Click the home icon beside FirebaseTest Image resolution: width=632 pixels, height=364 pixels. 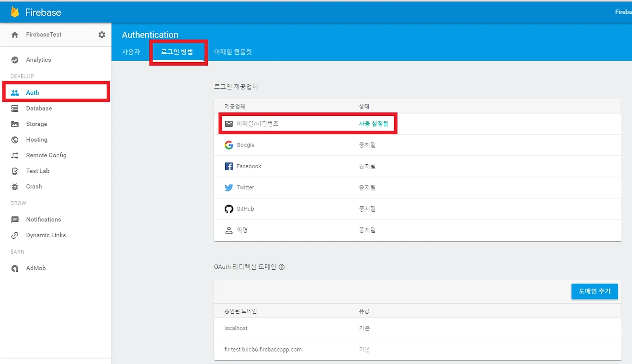tap(15, 35)
